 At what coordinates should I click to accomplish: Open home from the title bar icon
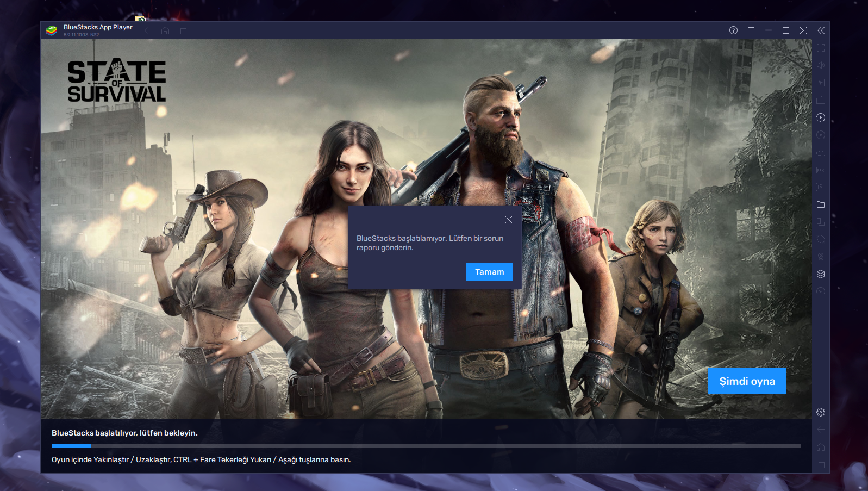165,30
